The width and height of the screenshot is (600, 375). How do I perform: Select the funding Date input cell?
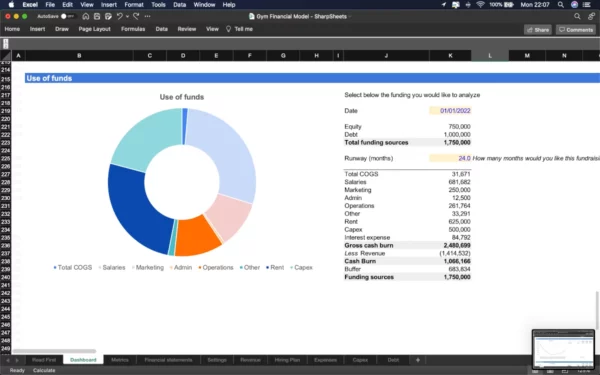[450, 111]
